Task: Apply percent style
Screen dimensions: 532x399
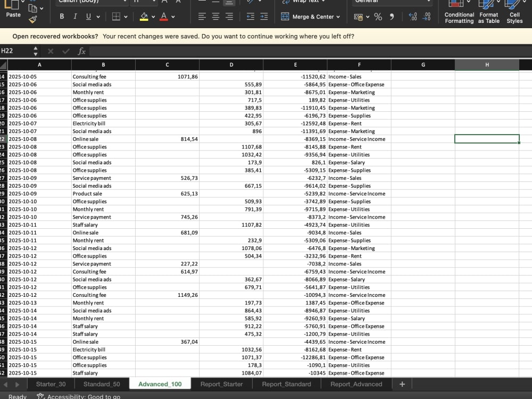Action: pyautogui.click(x=378, y=16)
